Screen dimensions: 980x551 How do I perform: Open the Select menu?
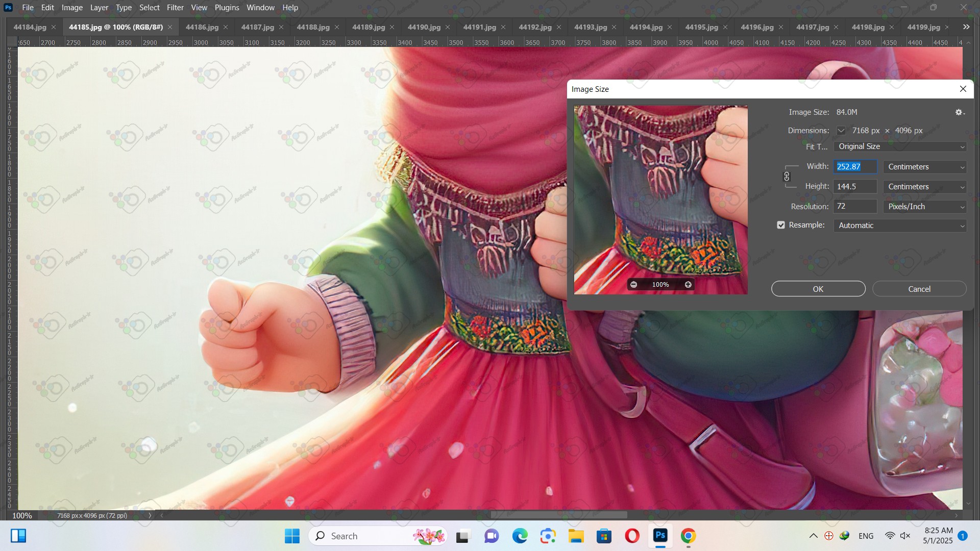150,8
